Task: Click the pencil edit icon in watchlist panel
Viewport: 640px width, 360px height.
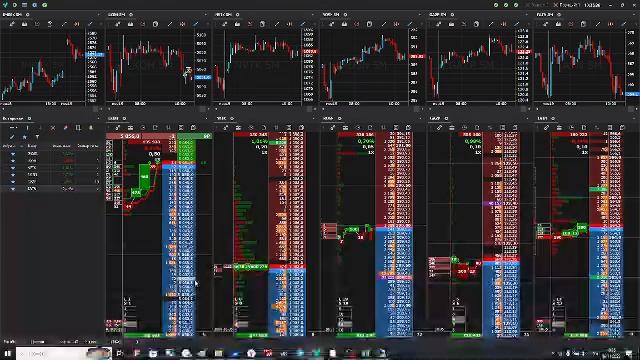Action: tap(12, 137)
